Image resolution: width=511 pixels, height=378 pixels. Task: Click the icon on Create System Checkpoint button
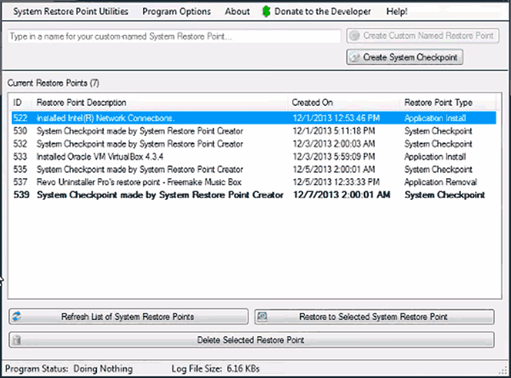coord(355,57)
